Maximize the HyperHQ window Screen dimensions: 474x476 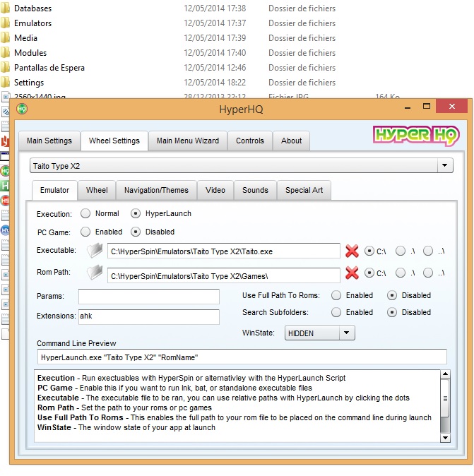[427, 106]
